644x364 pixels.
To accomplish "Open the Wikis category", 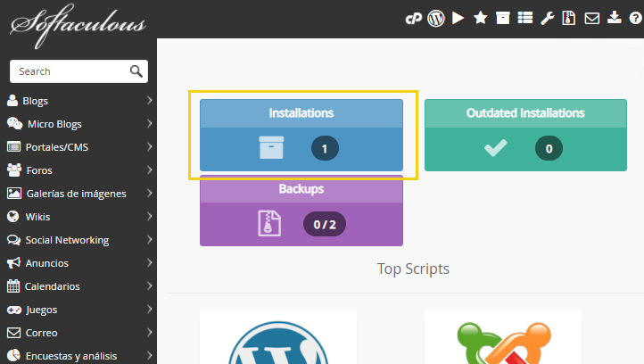I will [x=37, y=217].
